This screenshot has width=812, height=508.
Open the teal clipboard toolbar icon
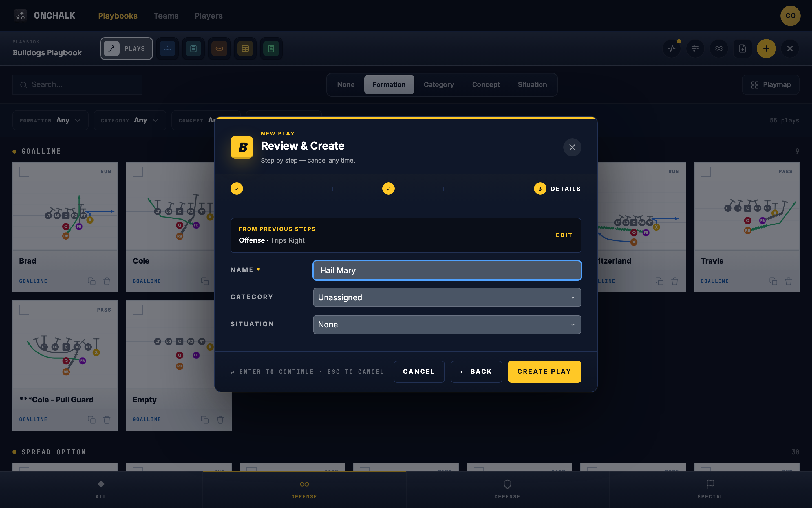coord(193,49)
